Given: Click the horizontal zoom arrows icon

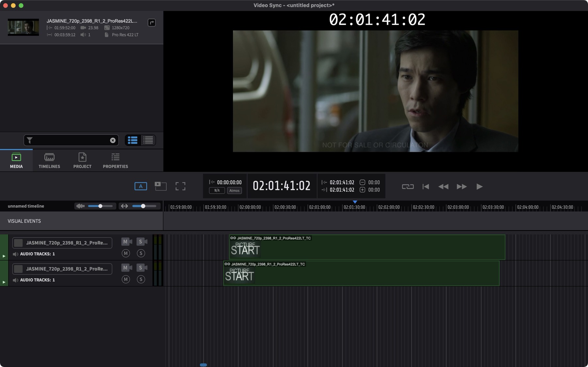Looking at the screenshot, I should [124, 206].
